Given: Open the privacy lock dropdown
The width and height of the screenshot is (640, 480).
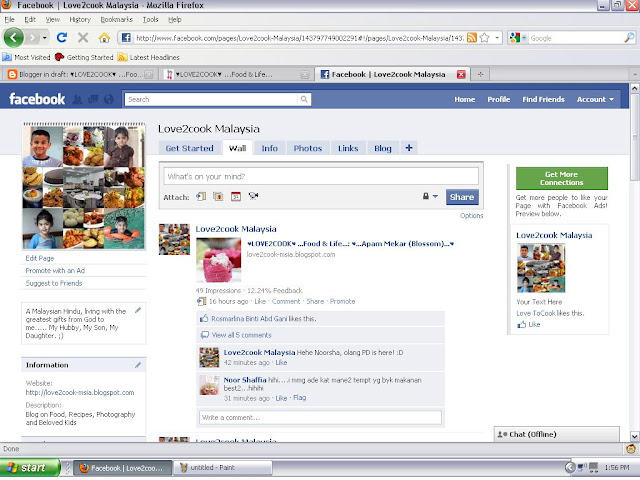Looking at the screenshot, I should pyautogui.click(x=430, y=196).
